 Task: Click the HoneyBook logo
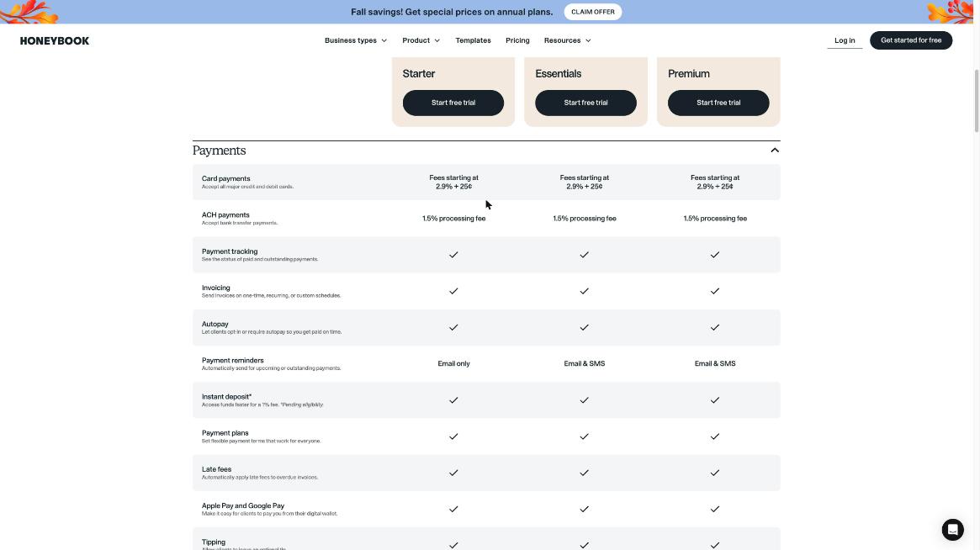pos(55,40)
